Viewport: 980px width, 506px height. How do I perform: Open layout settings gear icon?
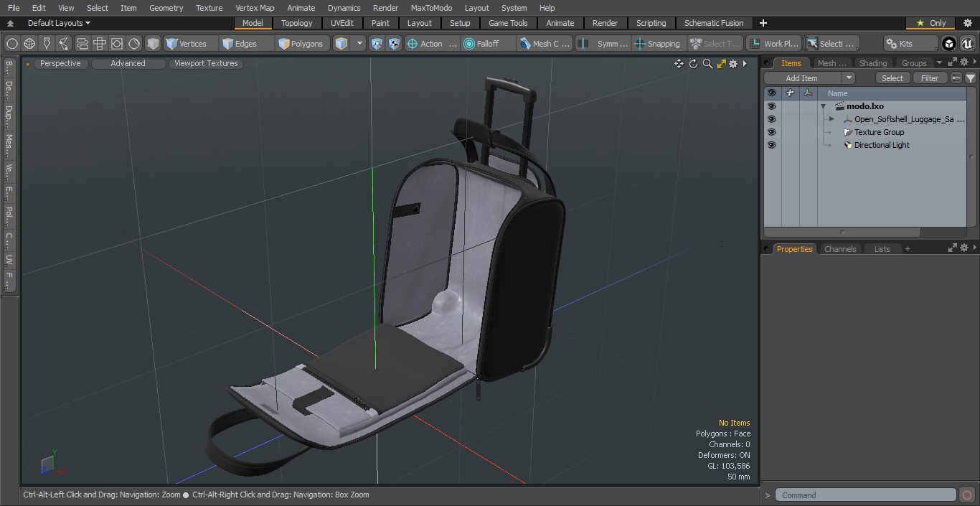tap(967, 23)
